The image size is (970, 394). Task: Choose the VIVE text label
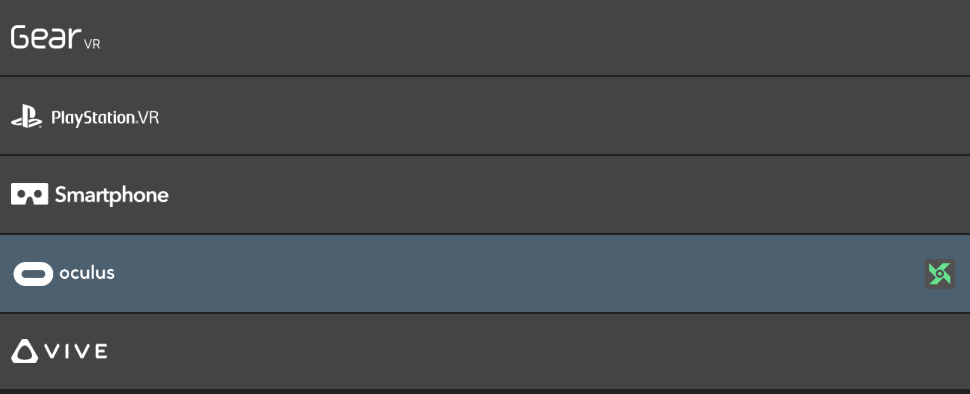tap(76, 351)
